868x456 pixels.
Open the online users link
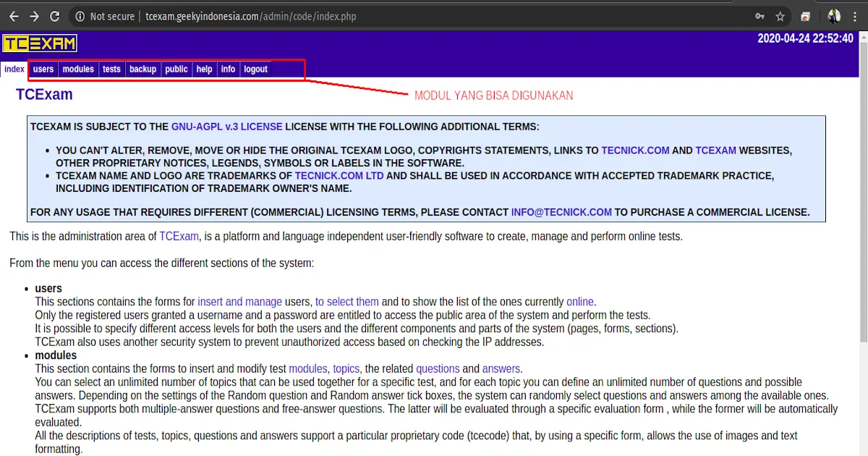pos(580,302)
